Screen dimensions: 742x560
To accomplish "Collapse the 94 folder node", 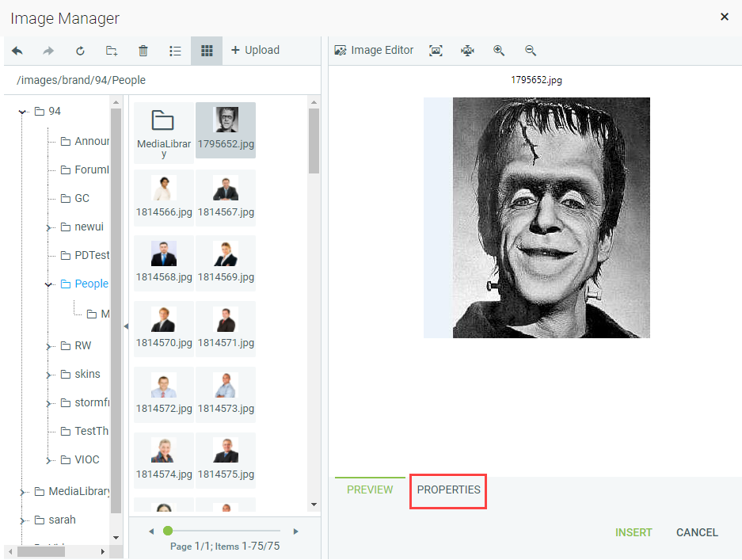I will click(x=21, y=112).
